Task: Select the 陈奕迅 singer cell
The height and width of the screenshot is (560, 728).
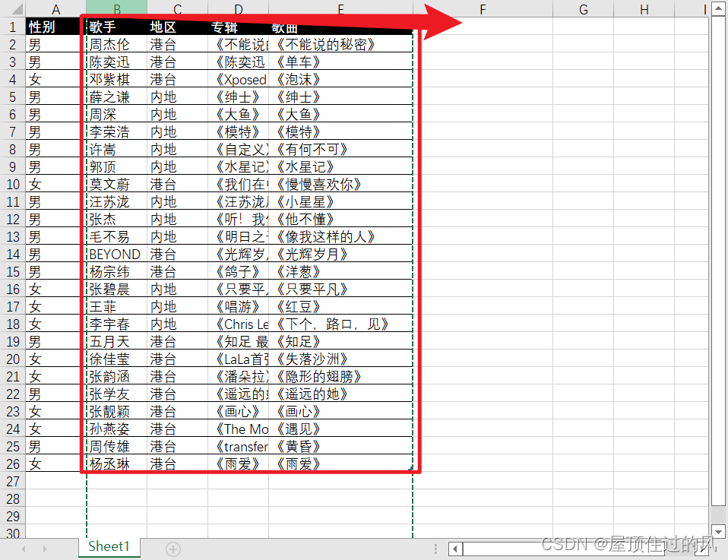Action: (x=116, y=62)
